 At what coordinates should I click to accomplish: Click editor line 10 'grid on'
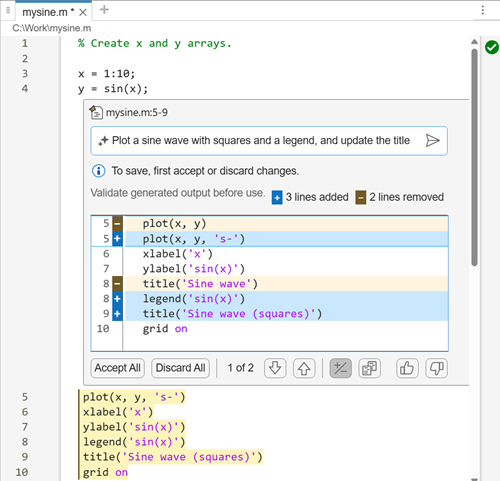point(105,472)
